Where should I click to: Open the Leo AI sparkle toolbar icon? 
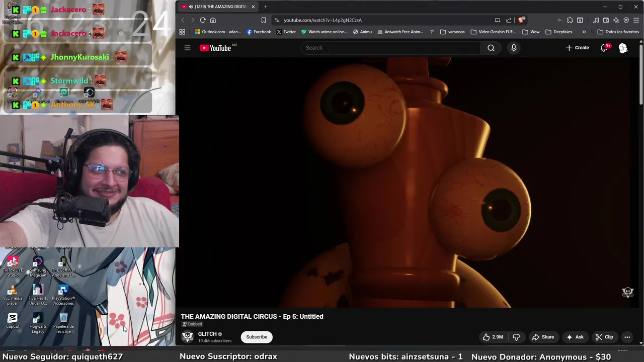(616, 20)
